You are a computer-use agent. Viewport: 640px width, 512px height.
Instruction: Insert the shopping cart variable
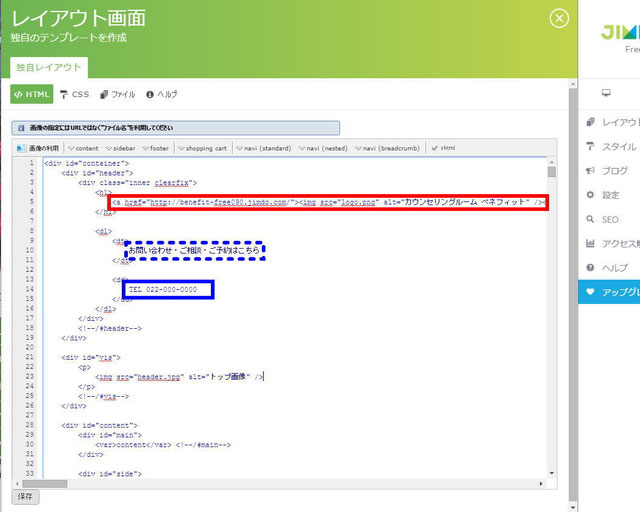coord(202,148)
